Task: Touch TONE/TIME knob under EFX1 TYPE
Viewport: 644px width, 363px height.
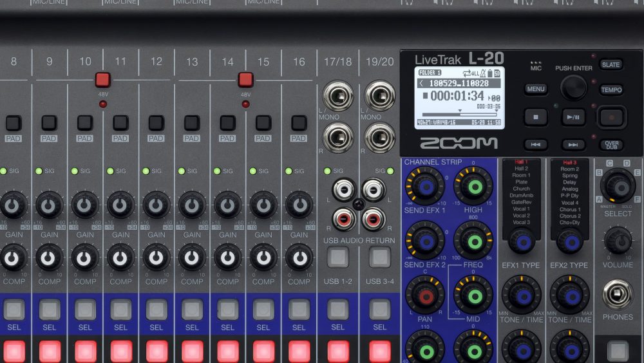Action: 522,295
